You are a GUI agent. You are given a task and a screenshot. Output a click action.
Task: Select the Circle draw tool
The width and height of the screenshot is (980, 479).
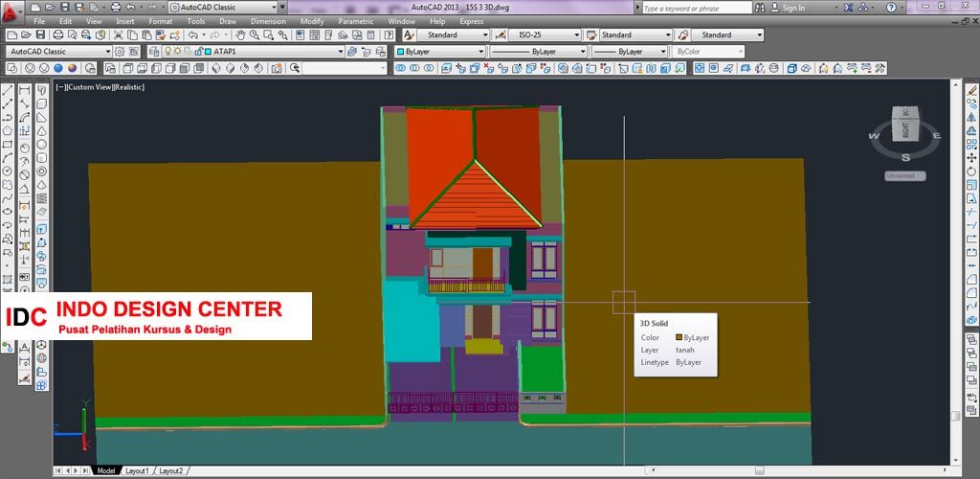click(x=8, y=171)
